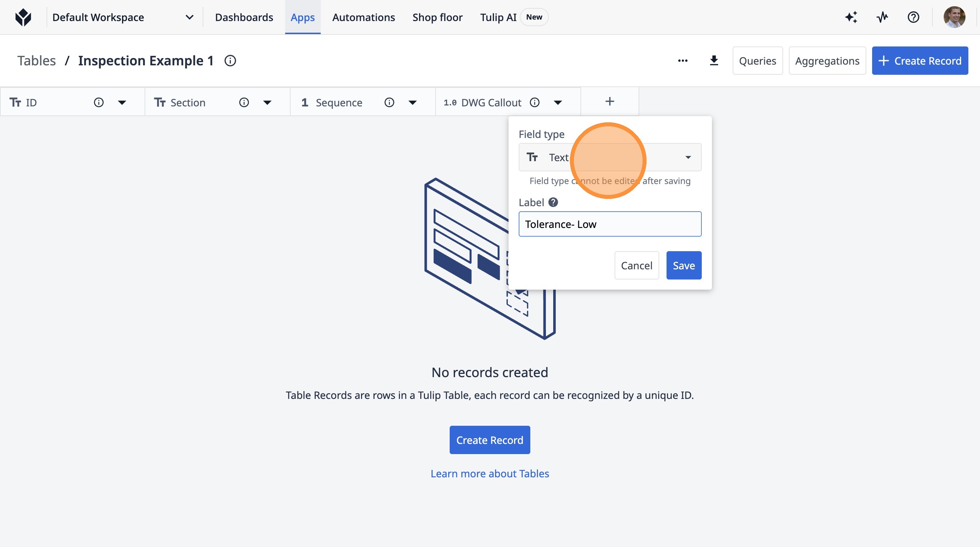980x547 pixels.
Task: Open the user profile avatar
Action: (954, 17)
